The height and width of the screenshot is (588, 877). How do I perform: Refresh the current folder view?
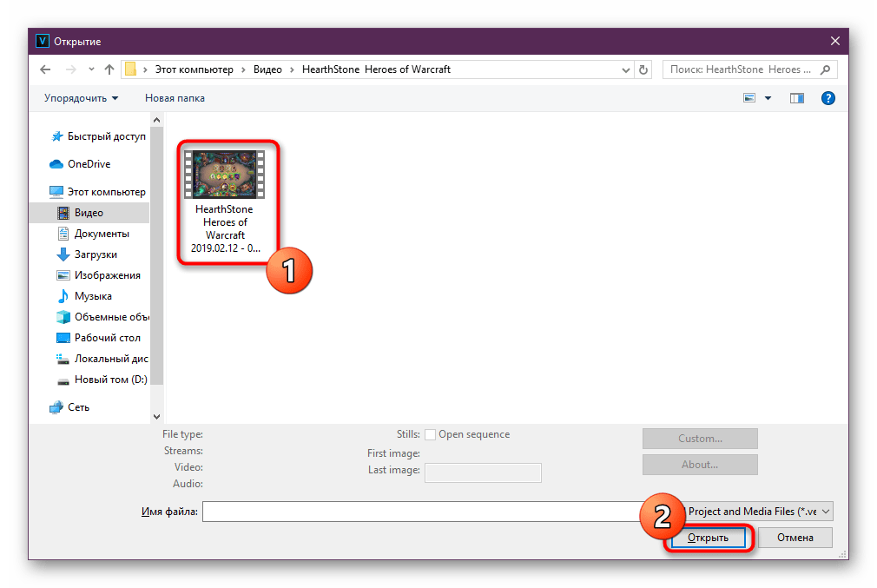point(643,70)
